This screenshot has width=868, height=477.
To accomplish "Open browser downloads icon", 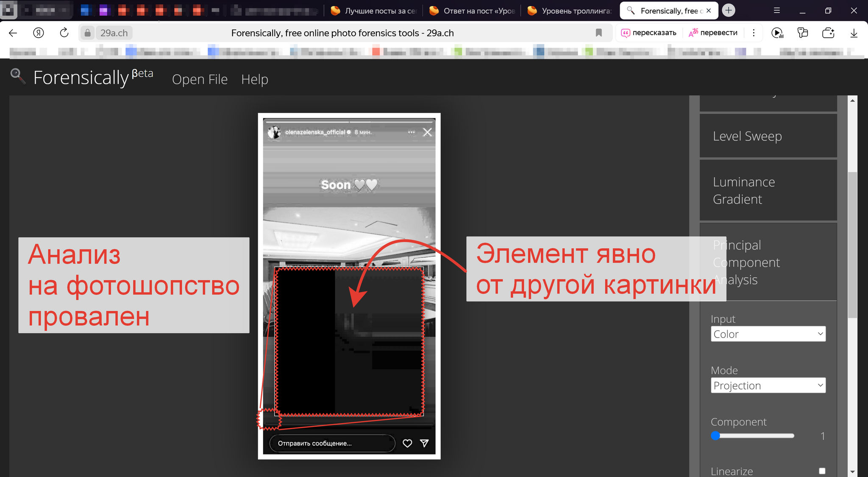I will (x=854, y=33).
